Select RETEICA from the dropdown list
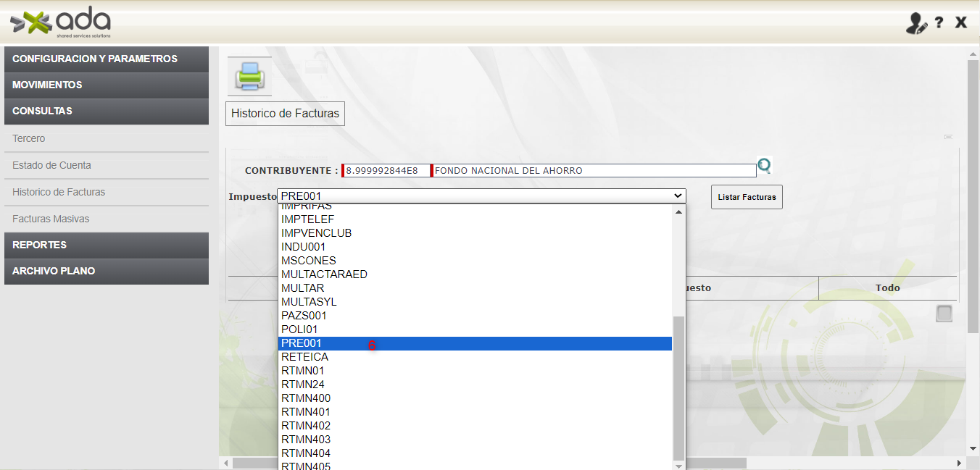This screenshot has height=470, width=980. click(x=304, y=357)
